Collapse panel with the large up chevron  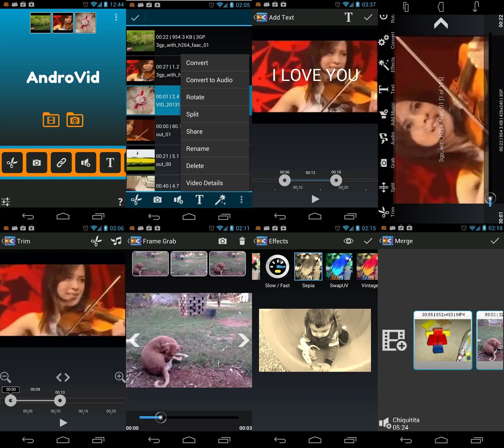[x=441, y=23]
